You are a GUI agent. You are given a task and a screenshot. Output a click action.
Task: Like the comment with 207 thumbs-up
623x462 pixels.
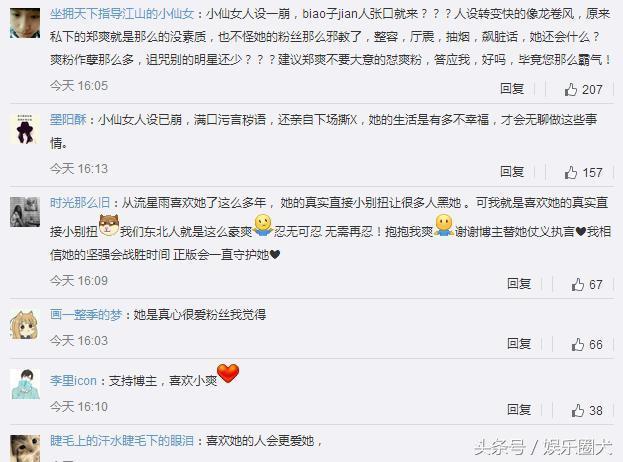571,89
